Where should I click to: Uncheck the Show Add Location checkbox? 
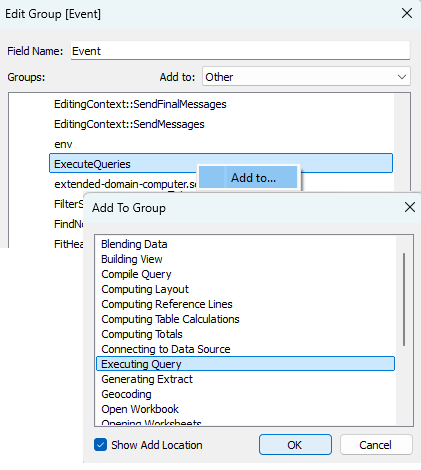coord(100,445)
